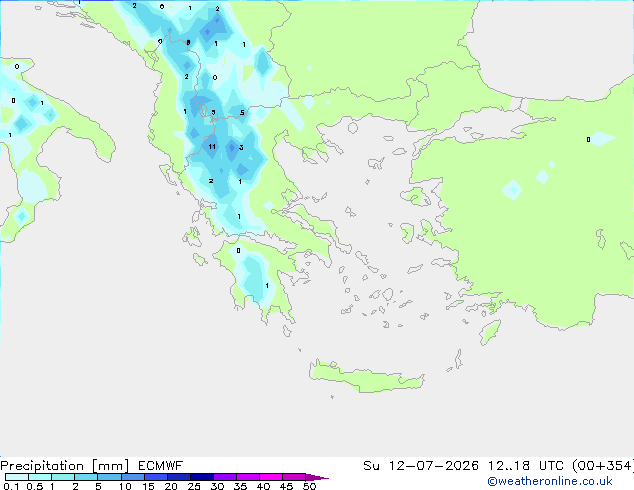Pick the legend swatch between 20 and 25
The width and height of the screenshot is (634, 490).
click(x=178, y=477)
